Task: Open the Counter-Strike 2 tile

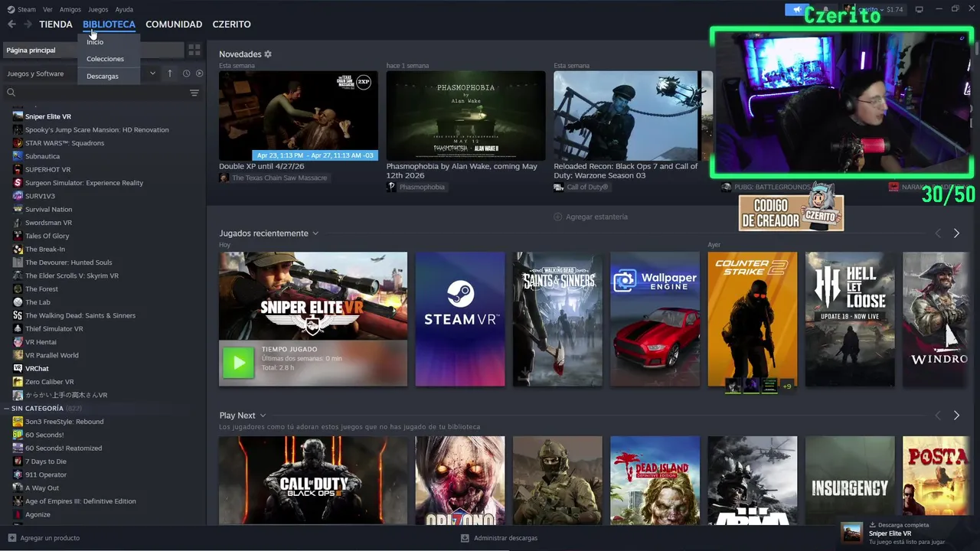Action: pyautogui.click(x=752, y=319)
